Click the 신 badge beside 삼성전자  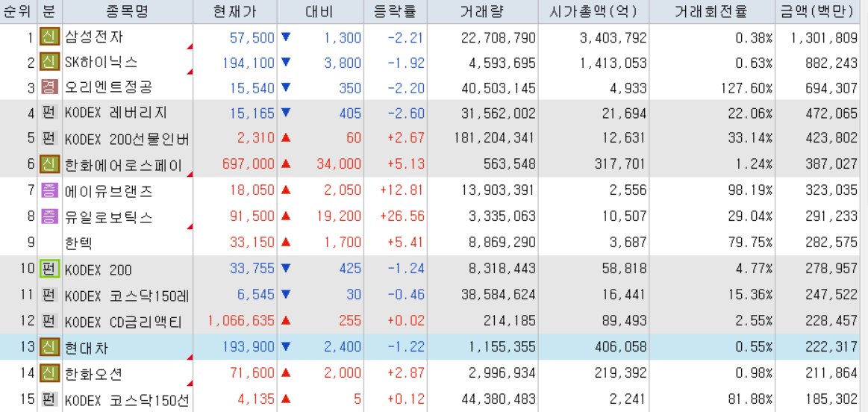point(50,37)
